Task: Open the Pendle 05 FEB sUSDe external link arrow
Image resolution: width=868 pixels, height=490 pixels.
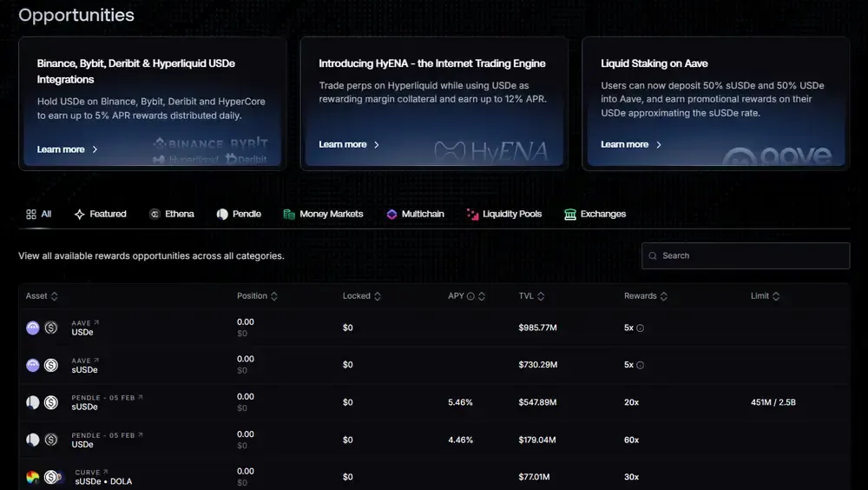Action: (x=141, y=397)
